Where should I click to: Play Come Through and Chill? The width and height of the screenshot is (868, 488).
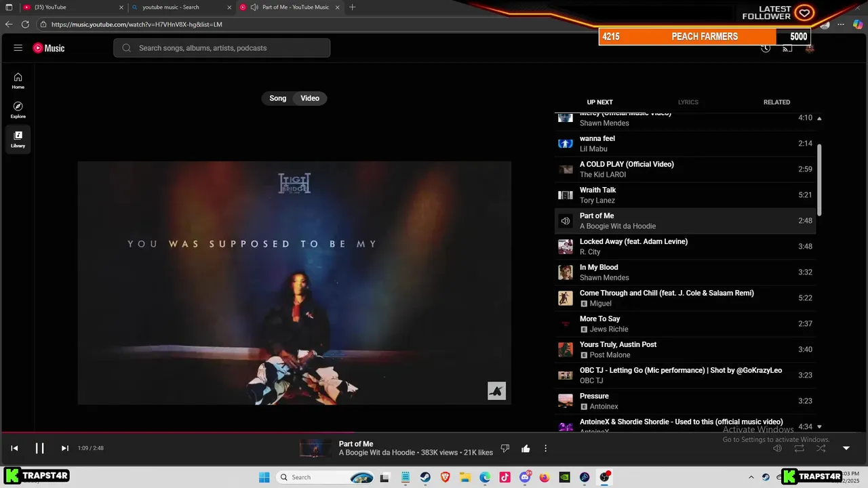click(685, 298)
